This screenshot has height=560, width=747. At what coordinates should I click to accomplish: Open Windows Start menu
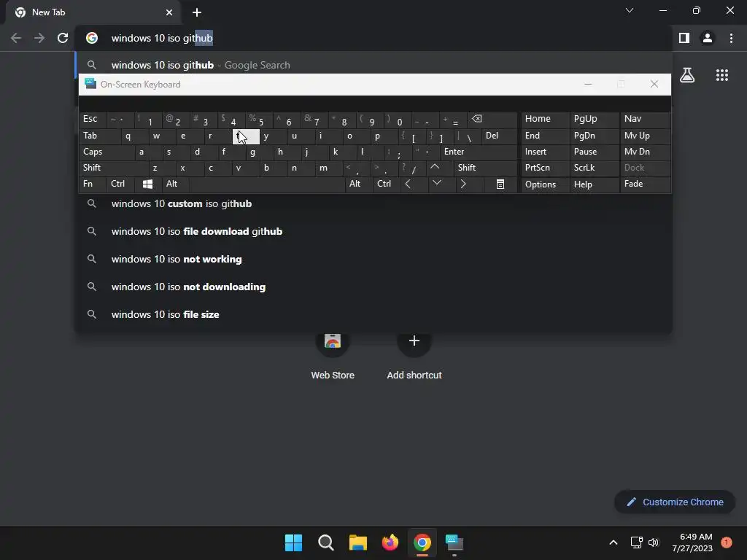pos(293,542)
